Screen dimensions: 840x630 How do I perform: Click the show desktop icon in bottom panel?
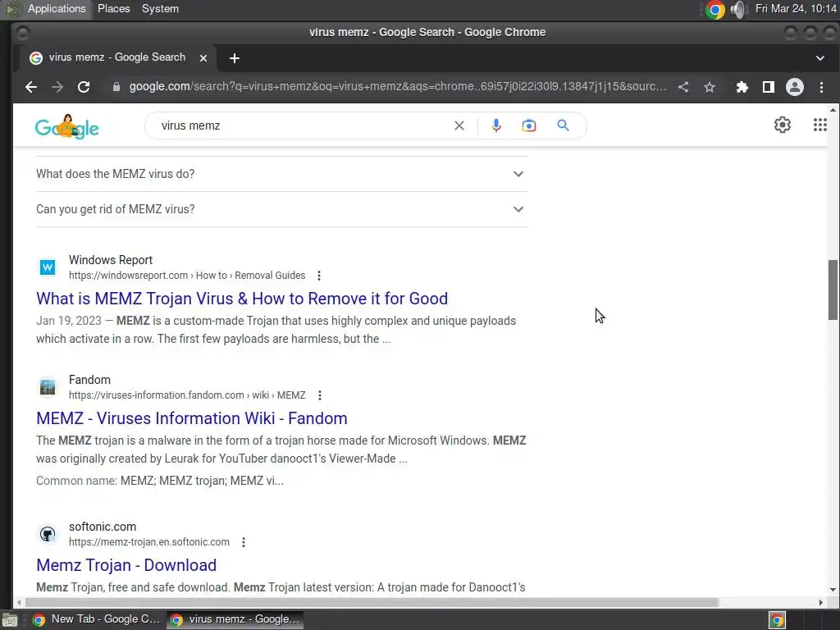[10, 620]
